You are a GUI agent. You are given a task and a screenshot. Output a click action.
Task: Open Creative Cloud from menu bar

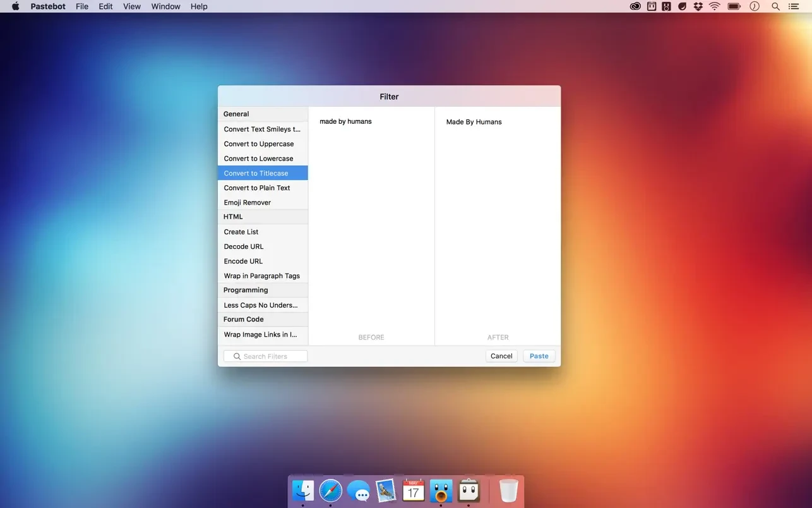tap(635, 6)
